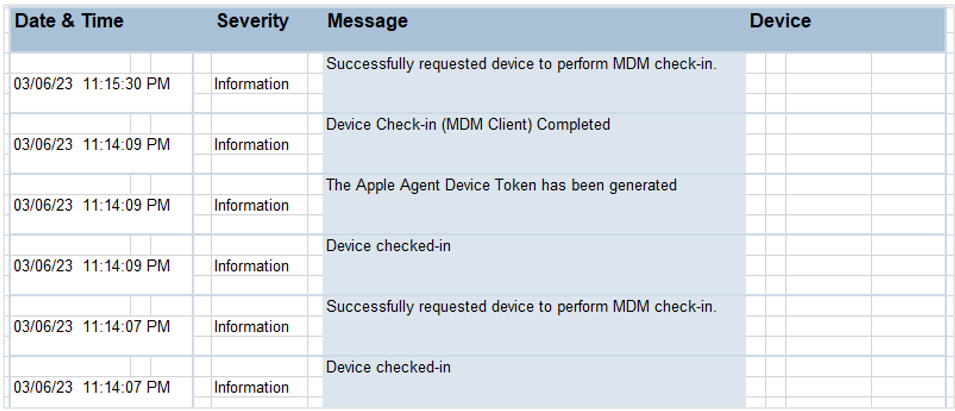Open the Device Check-in (MDM Client) Completed message
The image size is (955, 411).
click(x=468, y=125)
